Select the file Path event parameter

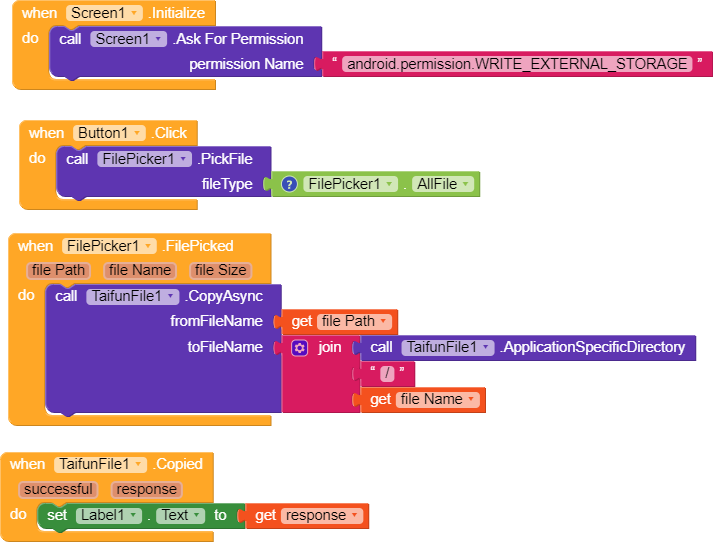point(59,270)
